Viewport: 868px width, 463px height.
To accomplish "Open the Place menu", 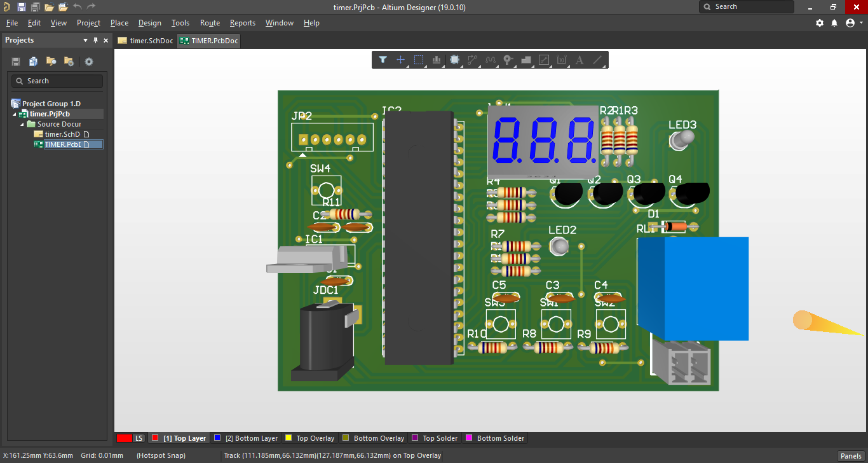I will tap(119, 23).
